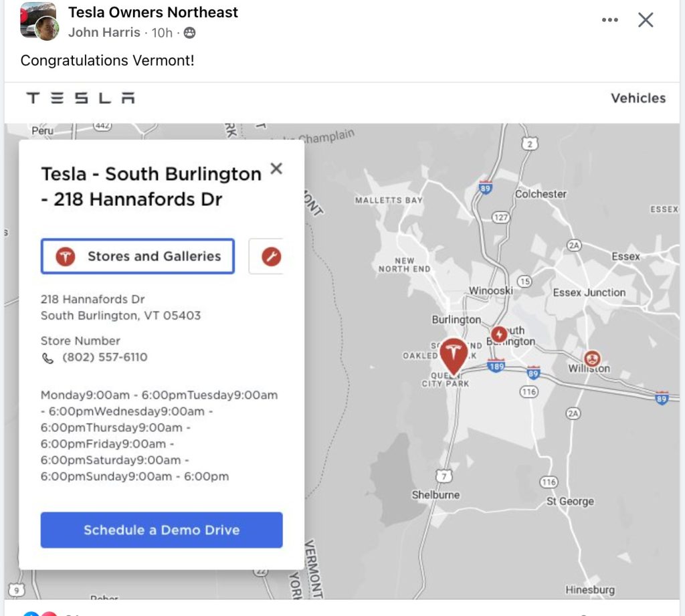The image size is (685, 616).
Task: Open the three-dot post options menu
Action: pos(609,20)
